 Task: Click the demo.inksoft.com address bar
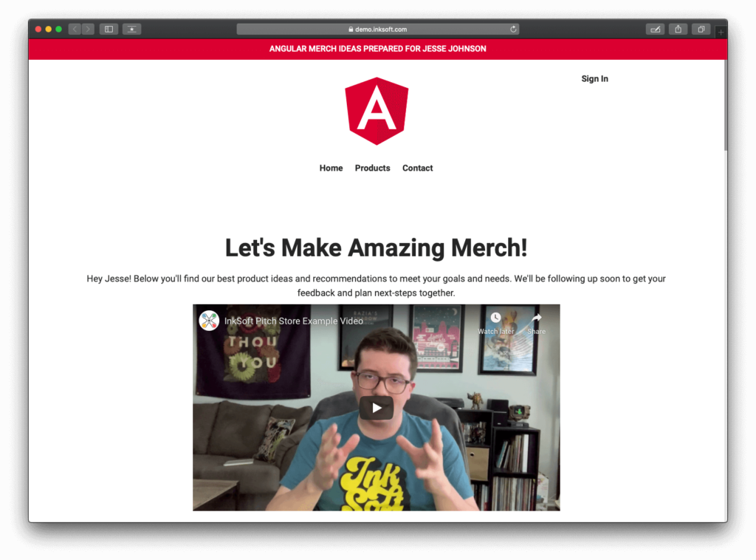377,29
